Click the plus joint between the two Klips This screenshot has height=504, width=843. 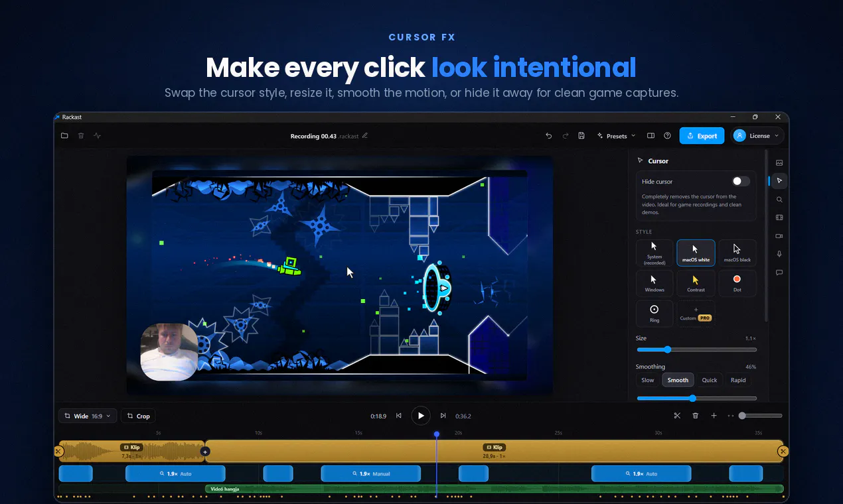coord(205,452)
